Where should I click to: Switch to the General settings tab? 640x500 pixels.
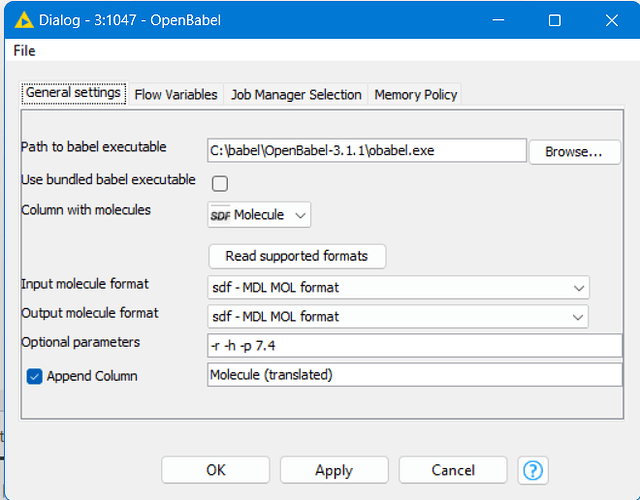coord(73,93)
